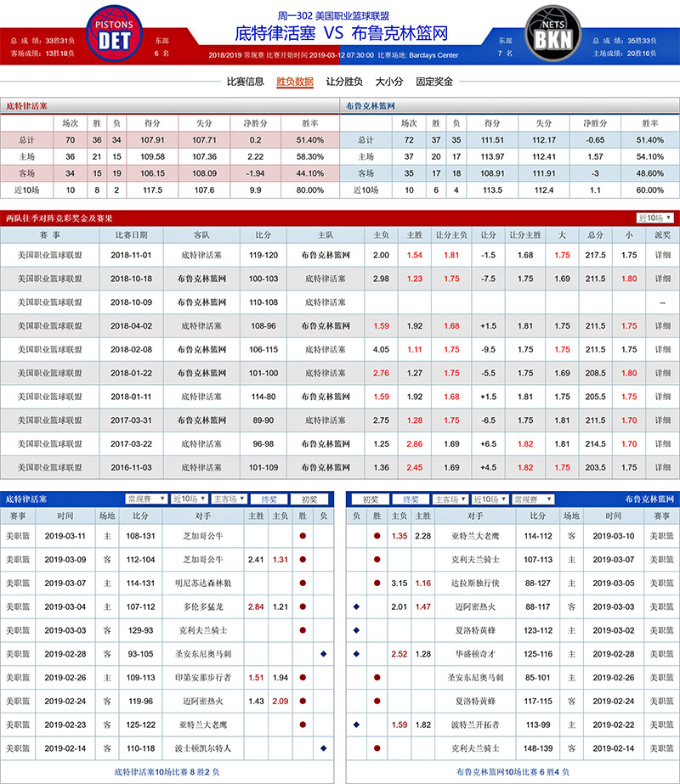680x784 pixels.
Task: Click Nets 近10场 win rate 60.00%
Action: point(649,190)
